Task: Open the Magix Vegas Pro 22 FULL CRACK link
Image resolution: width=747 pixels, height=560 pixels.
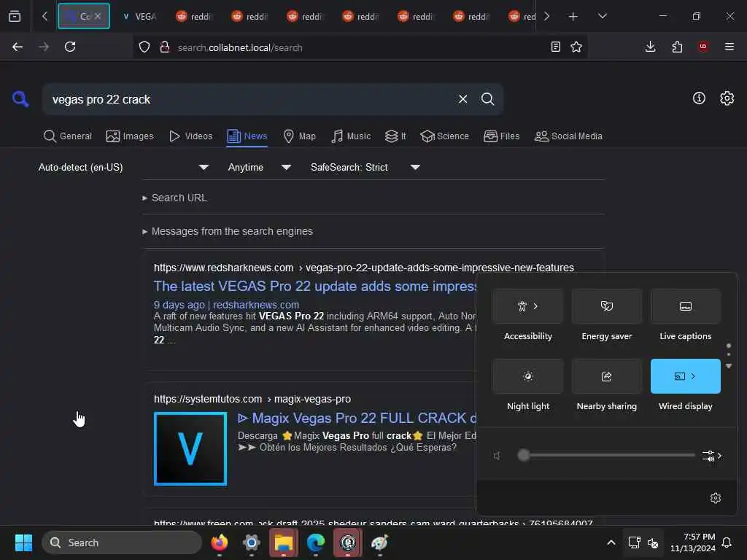Action: pos(357,418)
